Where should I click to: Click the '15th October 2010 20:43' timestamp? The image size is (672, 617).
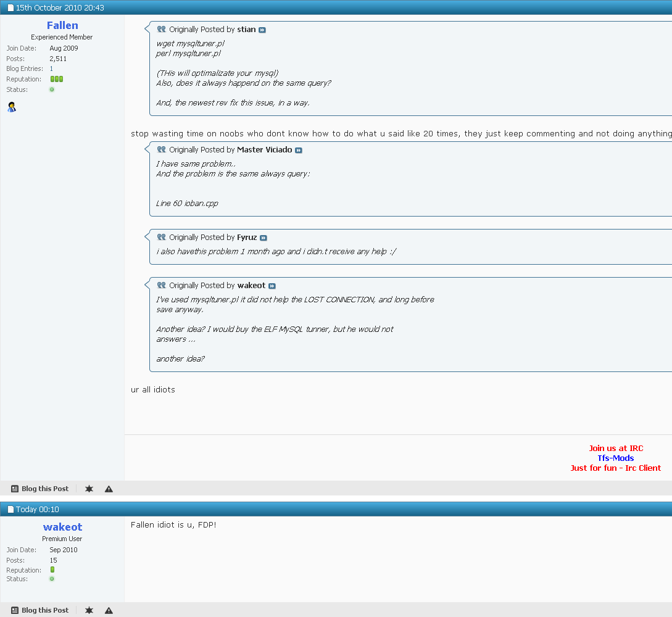point(60,7)
